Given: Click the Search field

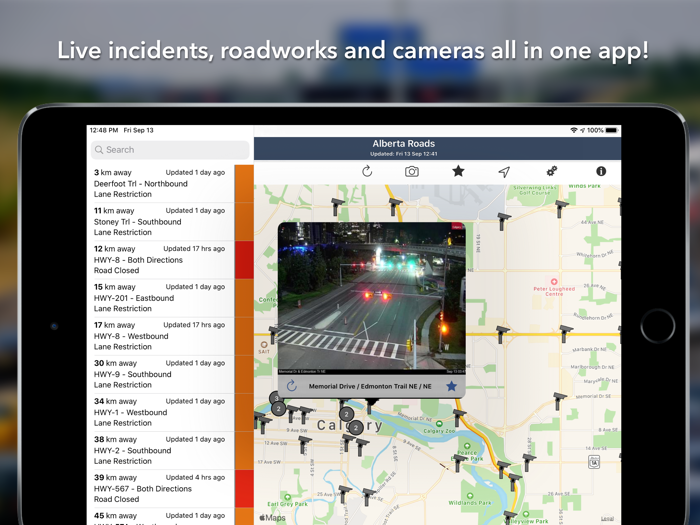Looking at the screenshot, I should tap(170, 150).
